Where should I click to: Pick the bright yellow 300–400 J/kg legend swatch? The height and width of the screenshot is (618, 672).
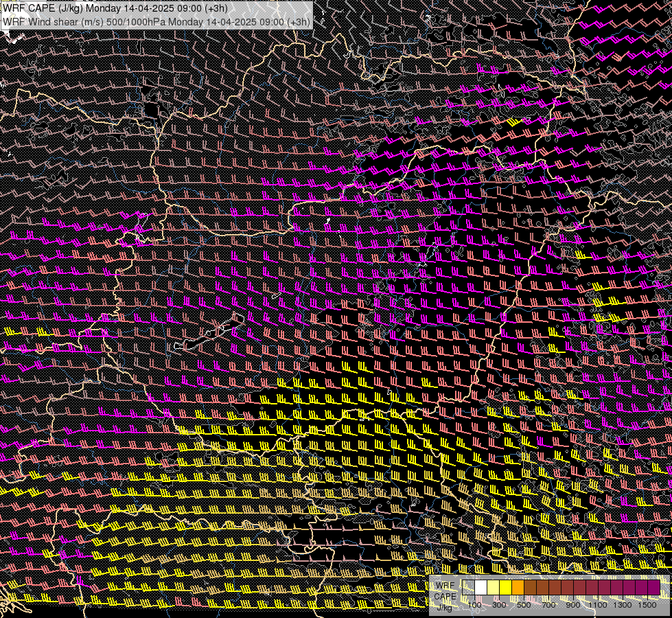(x=506, y=587)
